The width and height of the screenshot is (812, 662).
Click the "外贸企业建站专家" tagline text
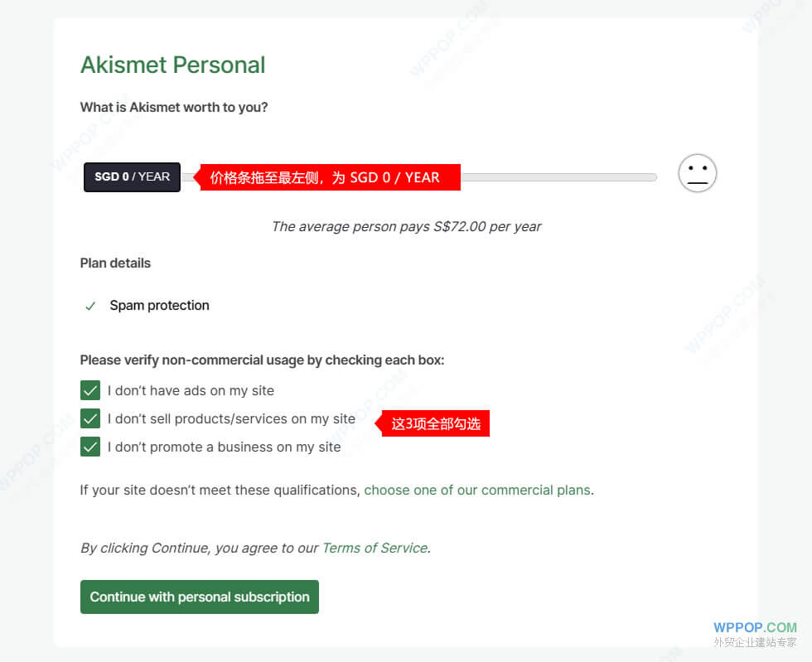[755, 642]
